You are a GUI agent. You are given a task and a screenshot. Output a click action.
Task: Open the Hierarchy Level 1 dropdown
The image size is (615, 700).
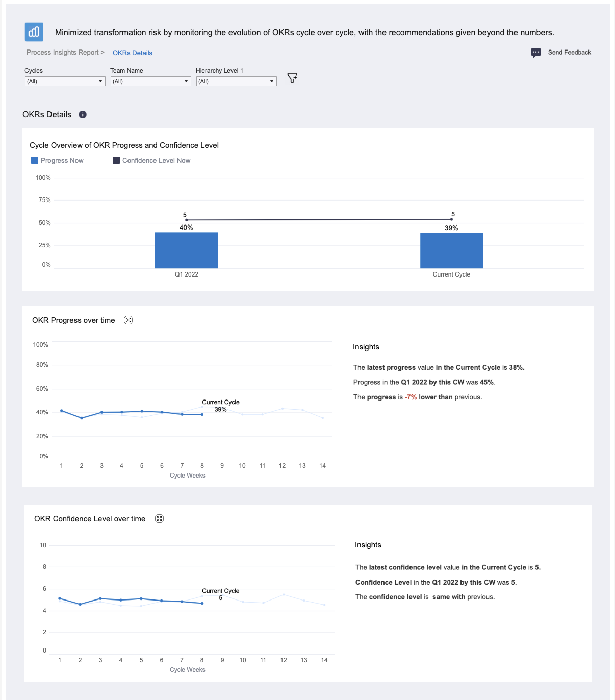[236, 81]
